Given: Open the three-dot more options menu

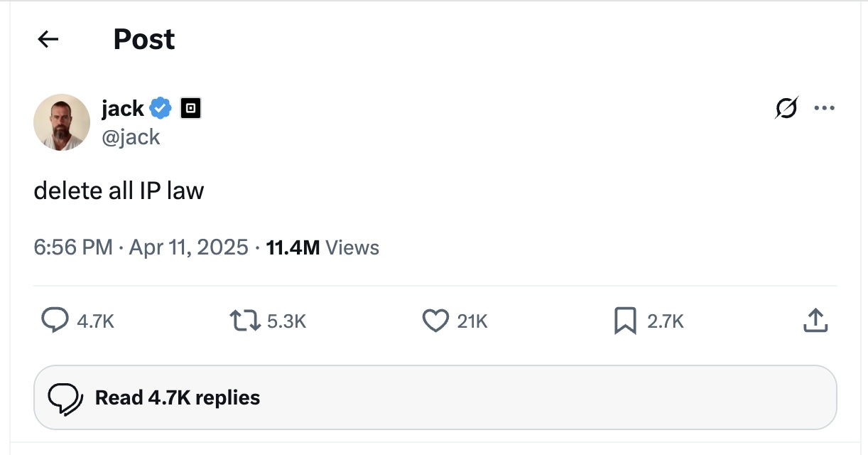Looking at the screenshot, I should click(824, 109).
